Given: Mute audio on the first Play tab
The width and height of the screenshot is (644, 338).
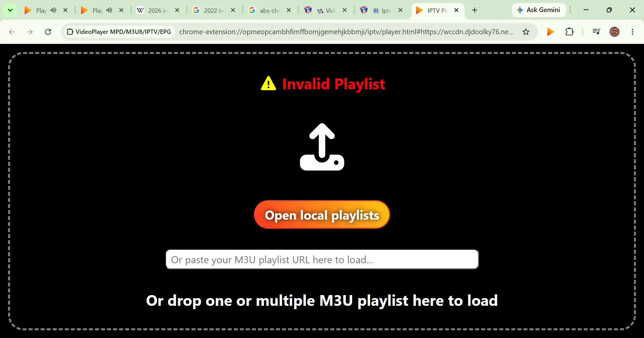Looking at the screenshot, I should [x=53, y=10].
